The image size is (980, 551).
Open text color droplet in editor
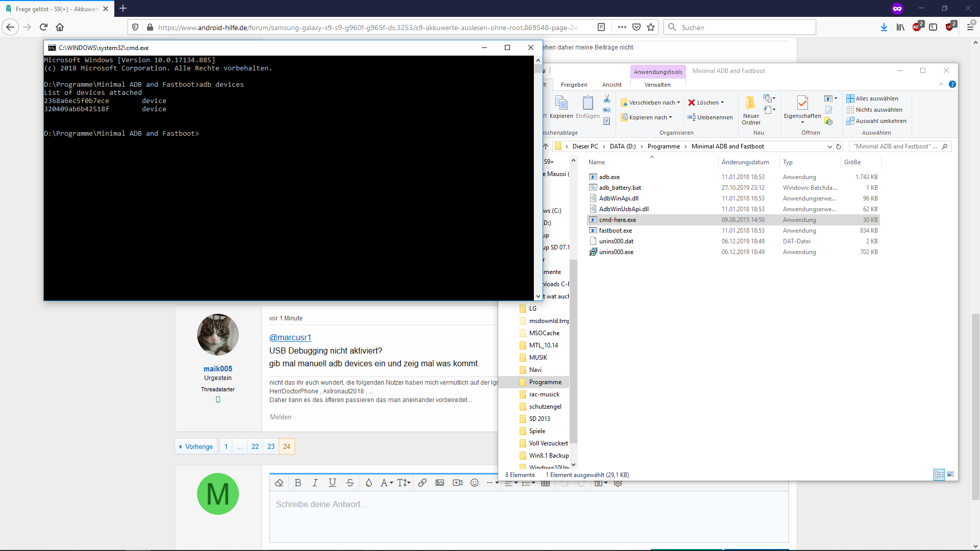coord(369,483)
